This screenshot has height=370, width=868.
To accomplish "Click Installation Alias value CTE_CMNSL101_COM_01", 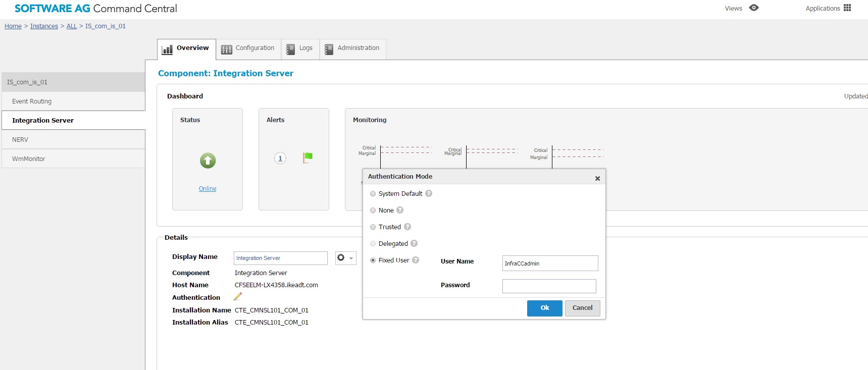I will (271, 323).
